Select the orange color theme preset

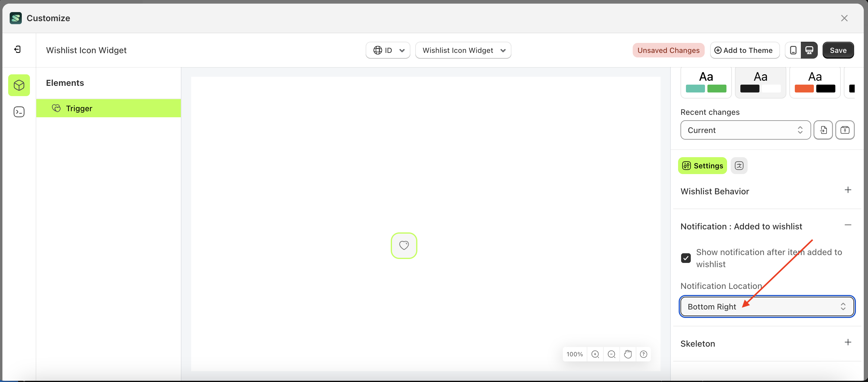[815, 82]
